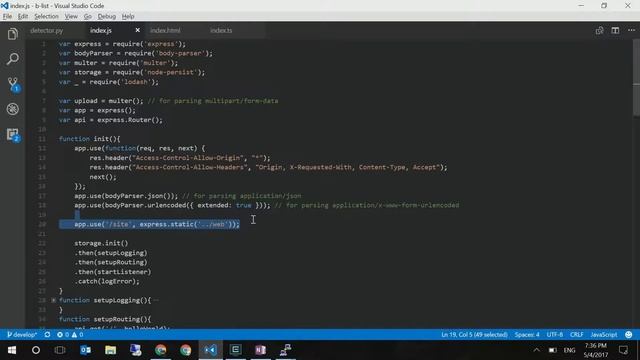Viewport: 640px width, 360px height.
Task: Switch branch via develop status item
Action: tap(22, 335)
